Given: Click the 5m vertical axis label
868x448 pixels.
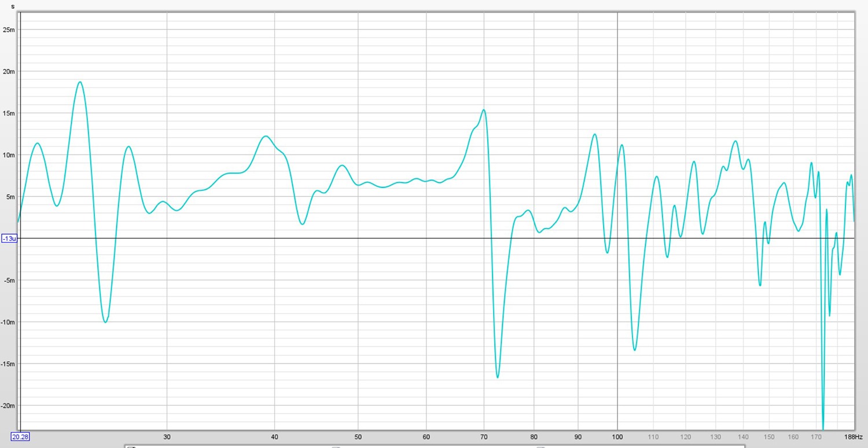Looking at the screenshot, I should 10,197.
